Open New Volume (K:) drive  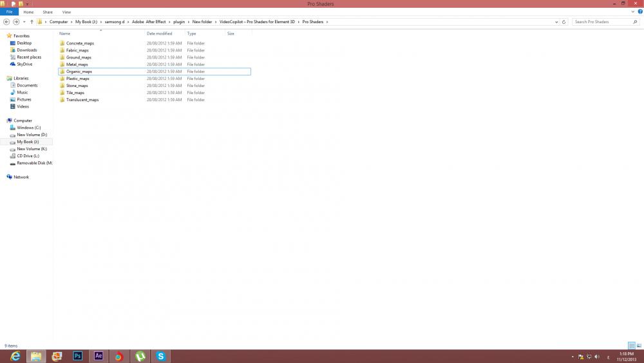point(32,149)
